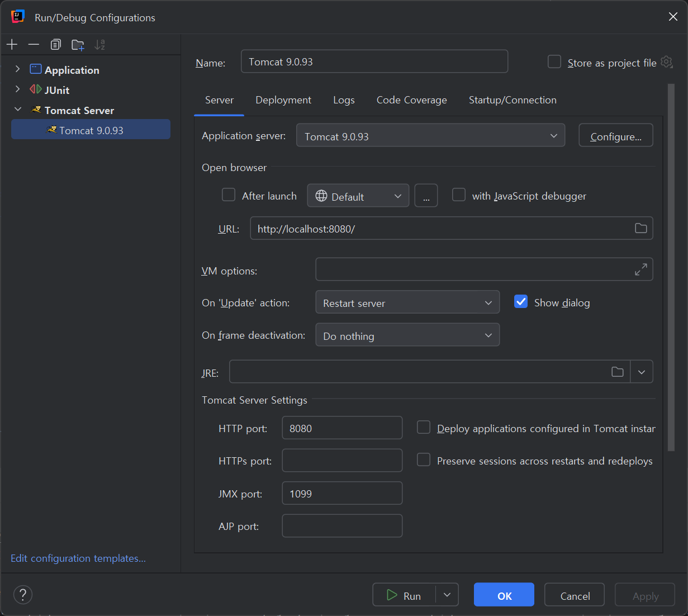Screen dimensions: 688x616
Task: Click the JUnit configuration type icon
Action: point(36,89)
